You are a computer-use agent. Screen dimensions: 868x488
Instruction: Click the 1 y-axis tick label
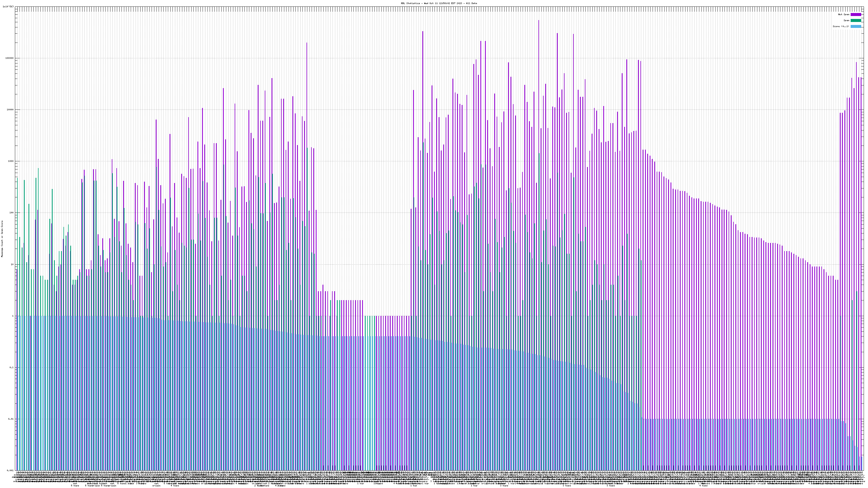13,316
